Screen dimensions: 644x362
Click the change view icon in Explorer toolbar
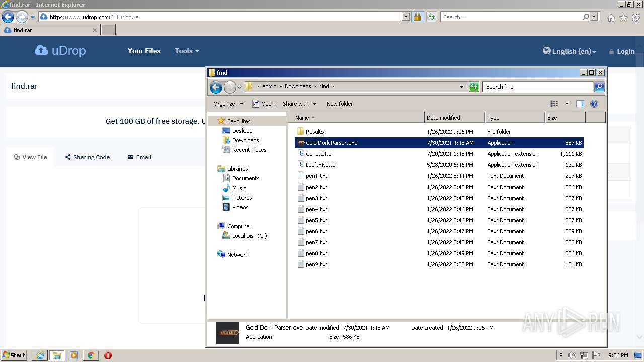[554, 104]
